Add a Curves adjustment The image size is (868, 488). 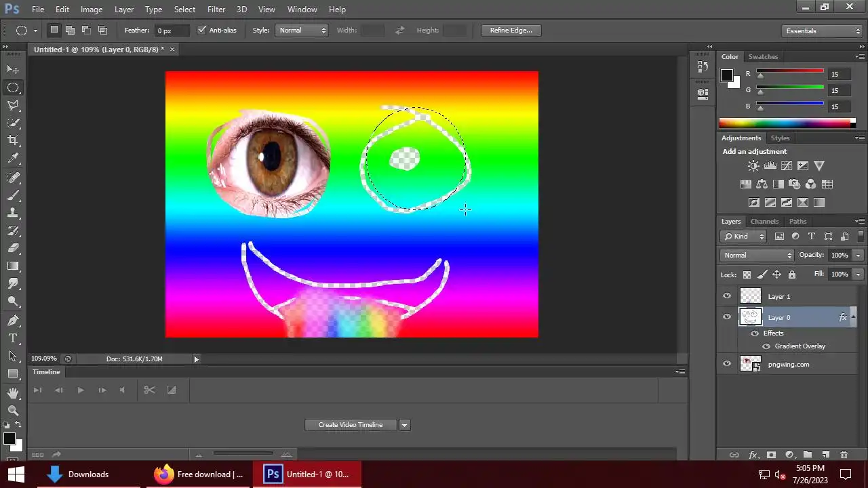(x=786, y=165)
